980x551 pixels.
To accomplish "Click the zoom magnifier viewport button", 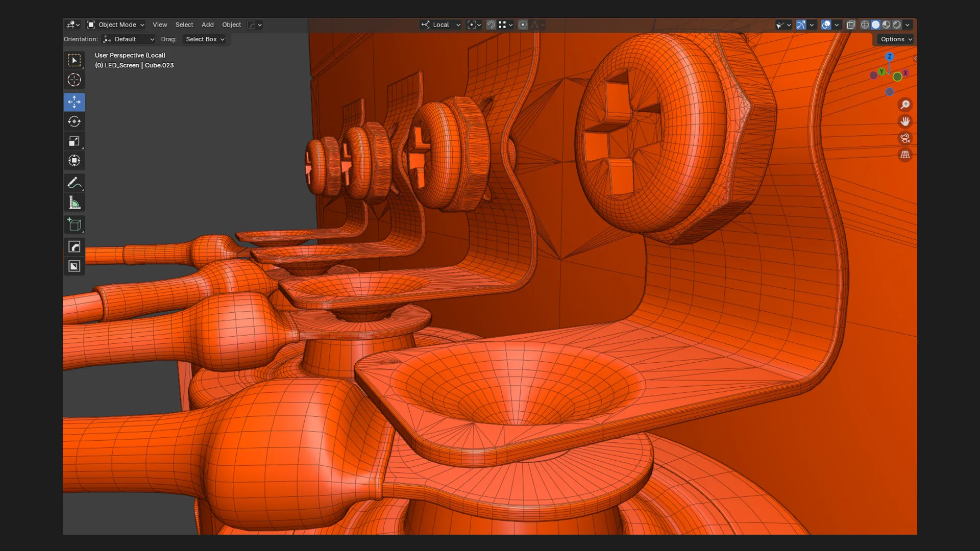I will 905,105.
